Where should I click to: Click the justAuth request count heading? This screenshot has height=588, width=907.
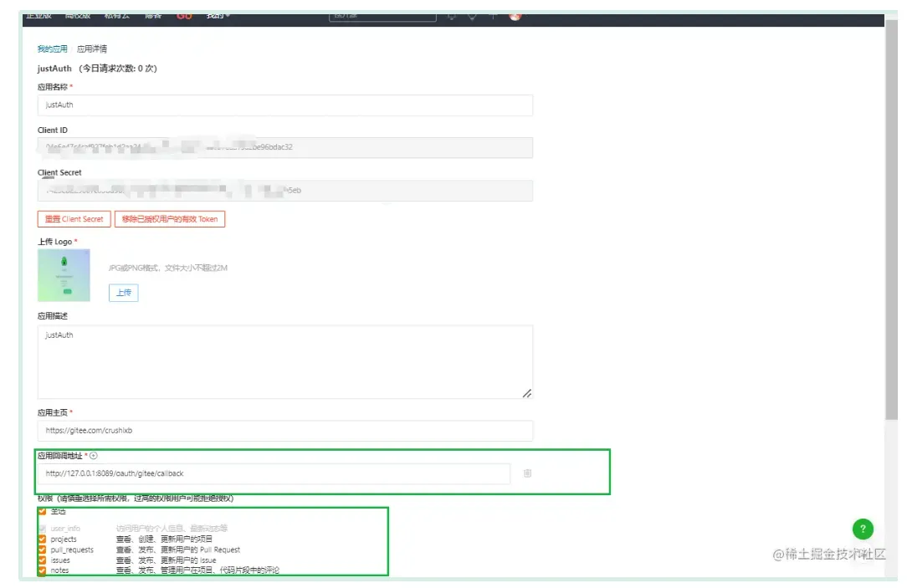(x=97, y=69)
